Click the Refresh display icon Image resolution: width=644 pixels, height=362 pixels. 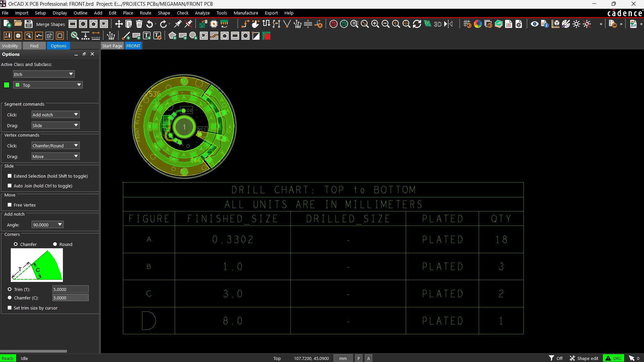417,24
